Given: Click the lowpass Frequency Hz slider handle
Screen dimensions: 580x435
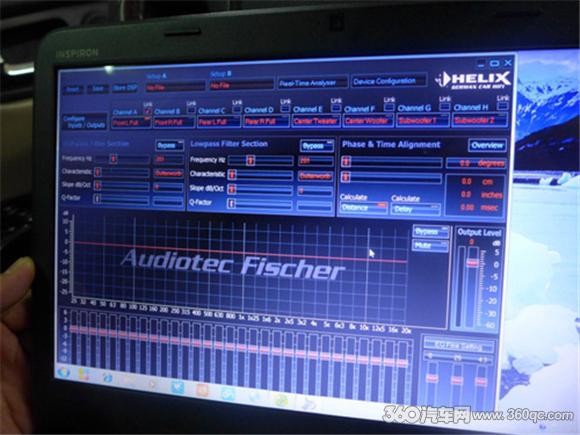Looking at the screenshot, I should (251, 161).
